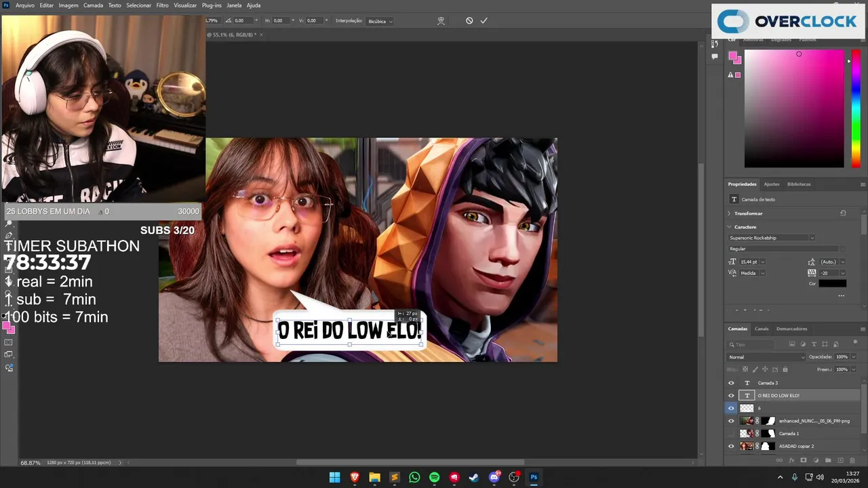Hide the Camada 3 layer
Viewport: 868px width, 488px height.
coord(731,383)
